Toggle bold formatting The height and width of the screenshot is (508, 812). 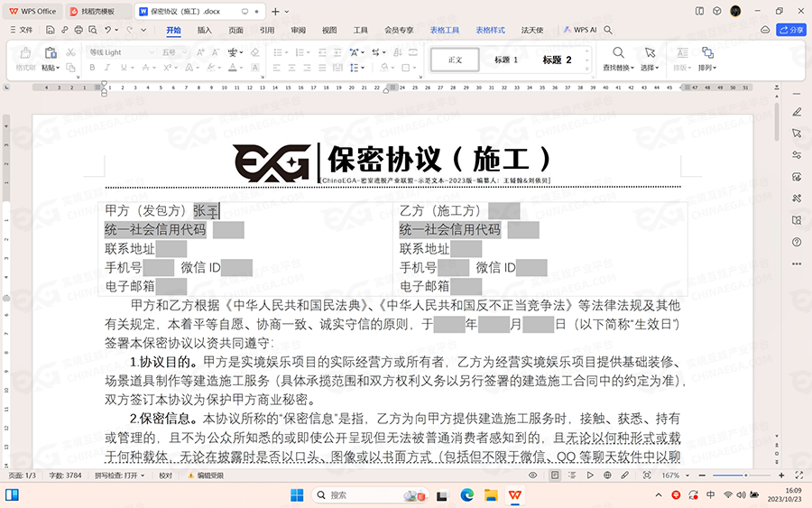[x=94, y=68]
